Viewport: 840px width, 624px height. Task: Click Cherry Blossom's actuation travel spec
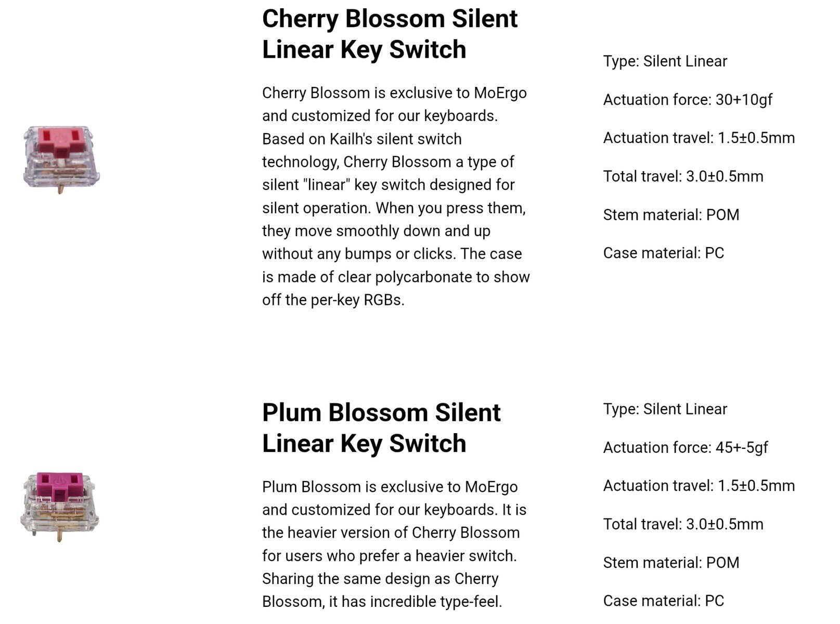699,138
